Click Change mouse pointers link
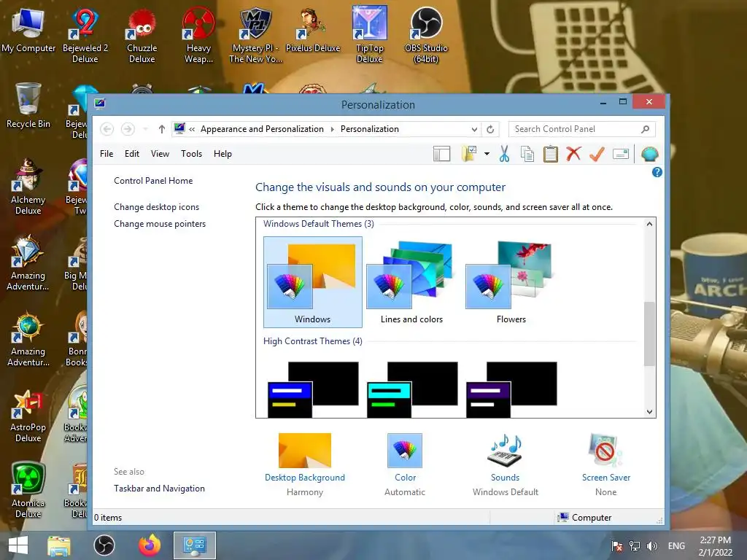This screenshot has height=560, width=747. pos(160,224)
